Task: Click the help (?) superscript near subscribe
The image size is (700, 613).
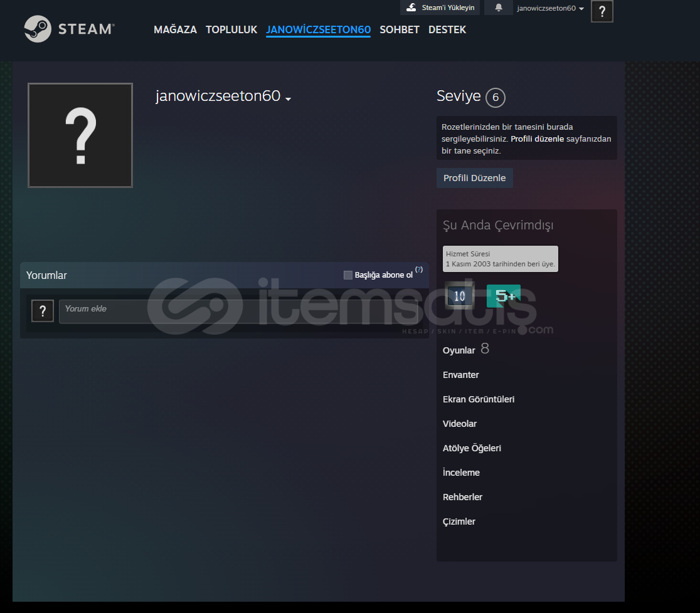Action: coord(419,270)
